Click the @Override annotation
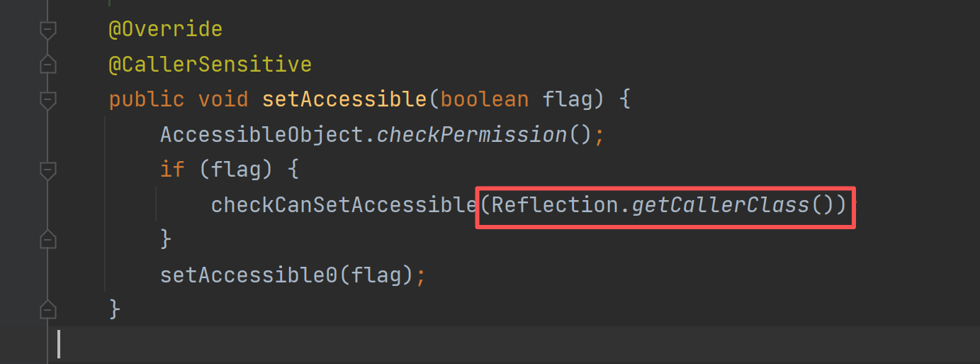The width and height of the screenshot is (980, 364). tap(165, 30)
